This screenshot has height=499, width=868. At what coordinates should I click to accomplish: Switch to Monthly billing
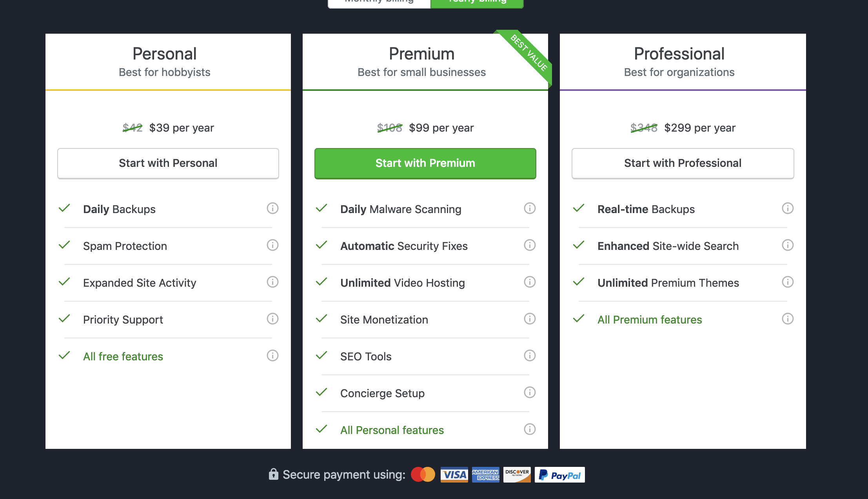click(379, 2)
